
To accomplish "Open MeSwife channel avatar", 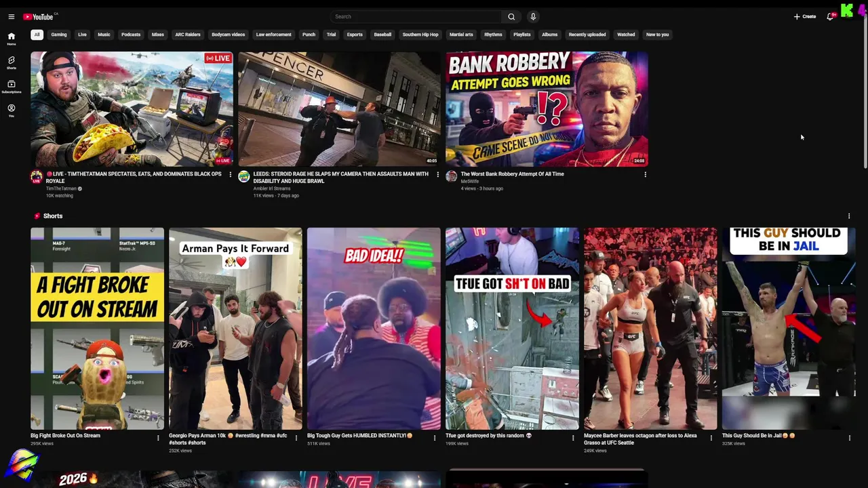I will pyautogui.click(x=452, y=177).
